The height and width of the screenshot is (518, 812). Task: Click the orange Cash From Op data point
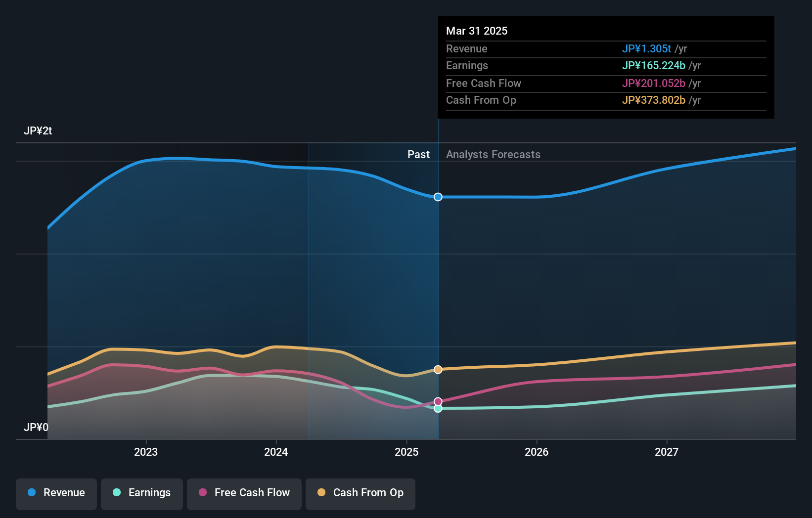(438, 370)
